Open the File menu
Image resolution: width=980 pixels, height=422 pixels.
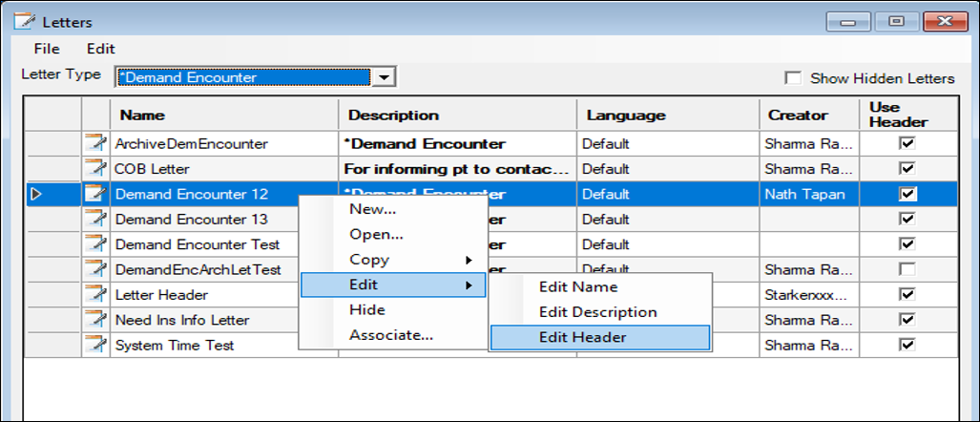pos(46,49)
